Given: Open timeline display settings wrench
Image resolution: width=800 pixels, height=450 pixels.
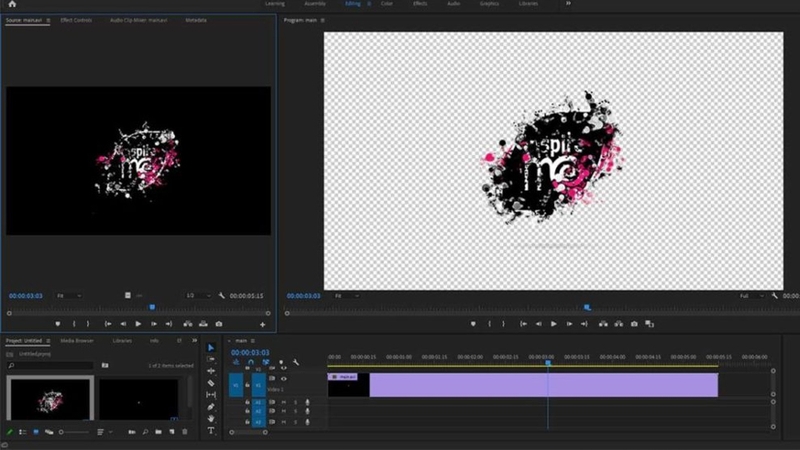Looking at the screenshot, I should click(x=296, y=362).
